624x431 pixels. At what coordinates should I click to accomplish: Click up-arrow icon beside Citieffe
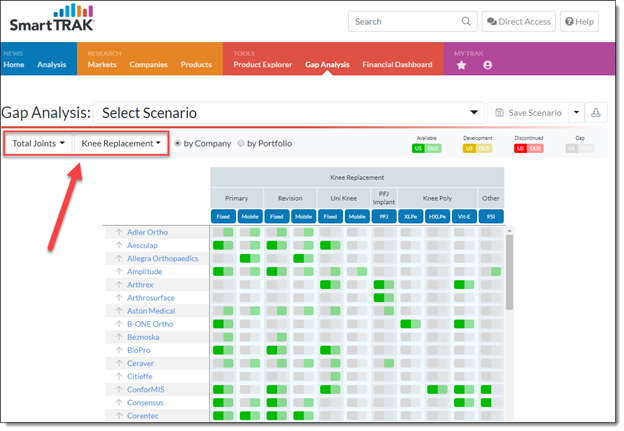pyautogui.click(x=119, y=376)
